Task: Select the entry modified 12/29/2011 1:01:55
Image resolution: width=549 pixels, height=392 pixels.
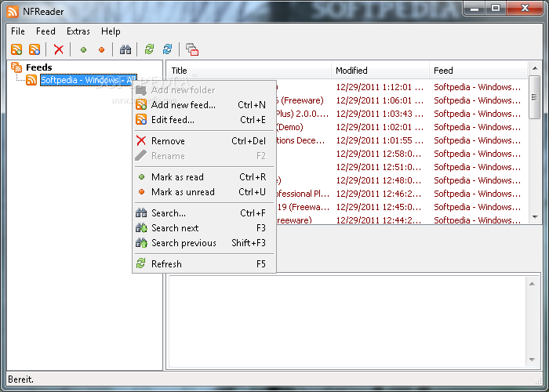Action: 380,140
